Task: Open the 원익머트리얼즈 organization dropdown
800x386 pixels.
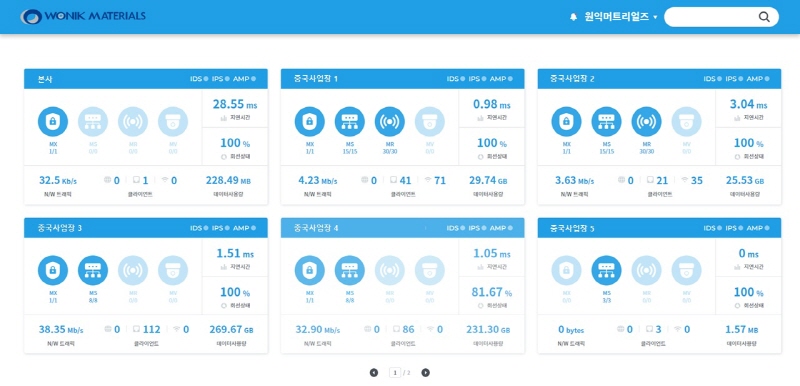Action: click(x=621, y=17)
